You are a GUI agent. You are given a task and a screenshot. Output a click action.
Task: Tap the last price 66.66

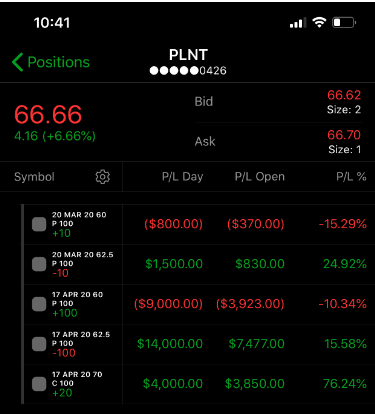48,114
